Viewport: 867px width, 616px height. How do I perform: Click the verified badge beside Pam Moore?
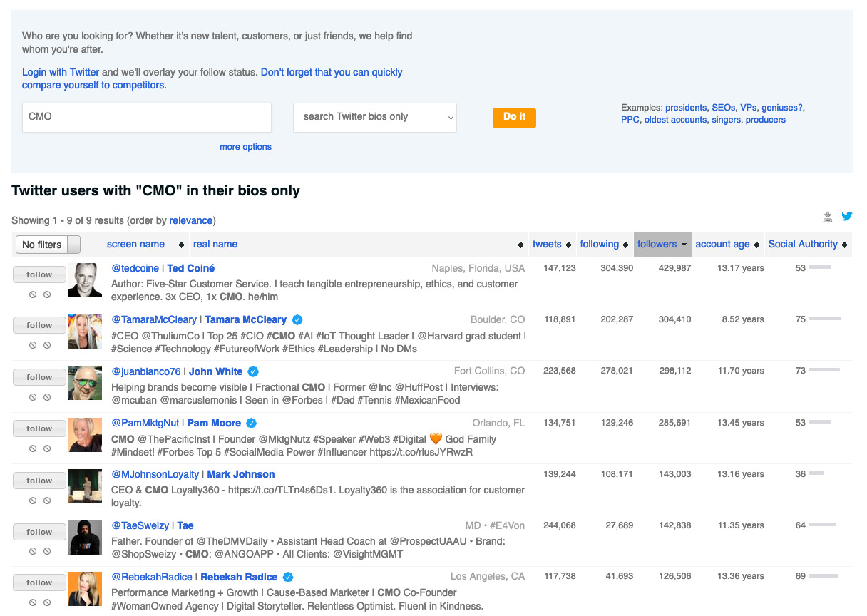(251, 423)
